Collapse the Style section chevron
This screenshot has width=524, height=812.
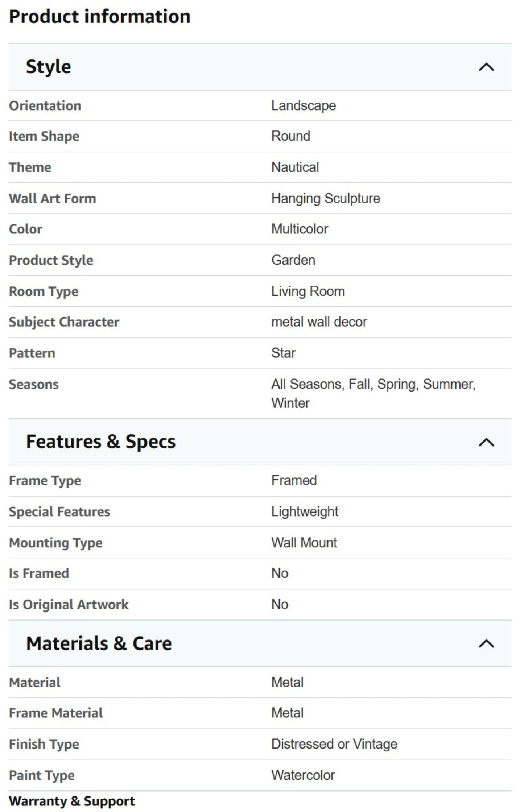point(486,67)
